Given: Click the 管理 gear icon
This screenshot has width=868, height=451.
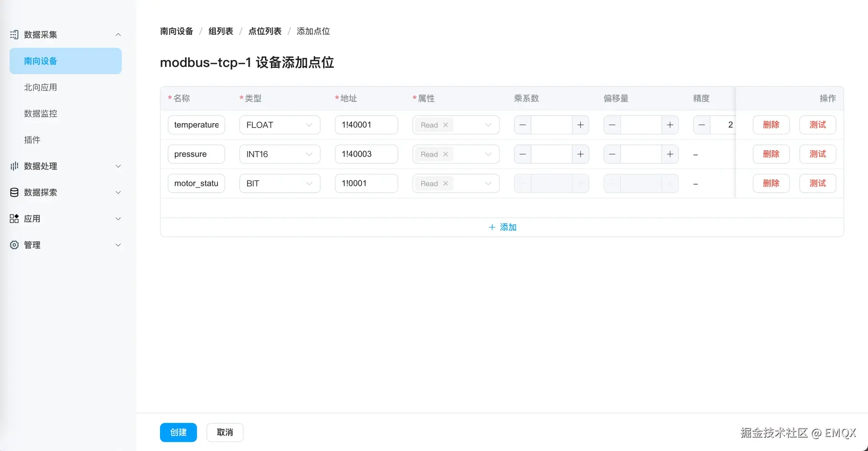Looking at the screenshot, I should point(14,245).
